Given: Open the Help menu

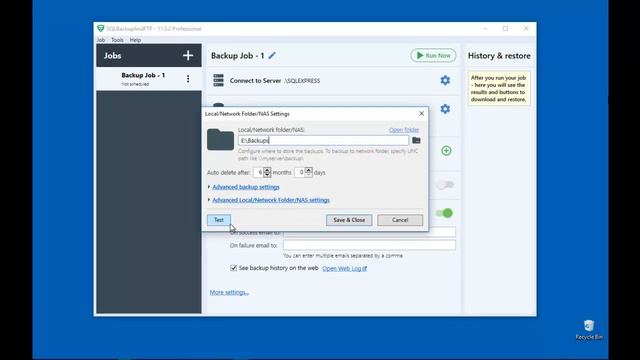Looking at the screenshot, I should click(x=135, y=40).
